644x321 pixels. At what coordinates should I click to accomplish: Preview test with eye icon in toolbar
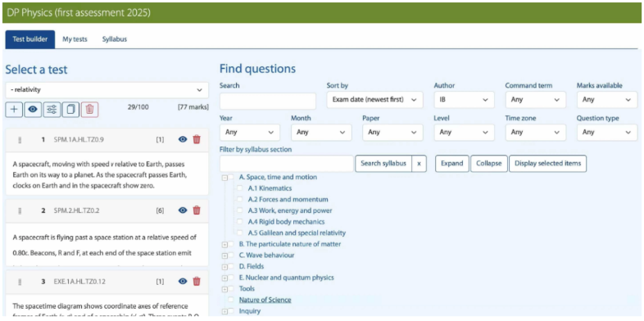33,110
